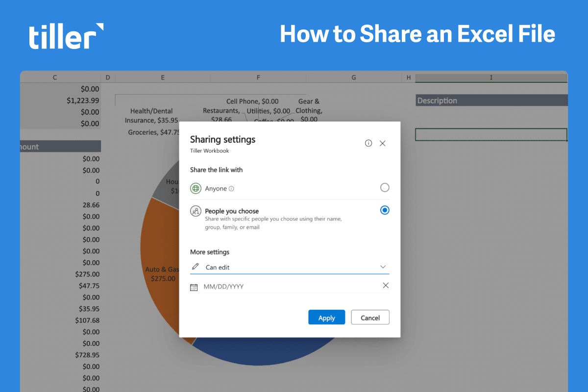The image size is (588, 392).
Task: Click the Auto & Gas $275.00 chart label
Action: tap(163, 274)
